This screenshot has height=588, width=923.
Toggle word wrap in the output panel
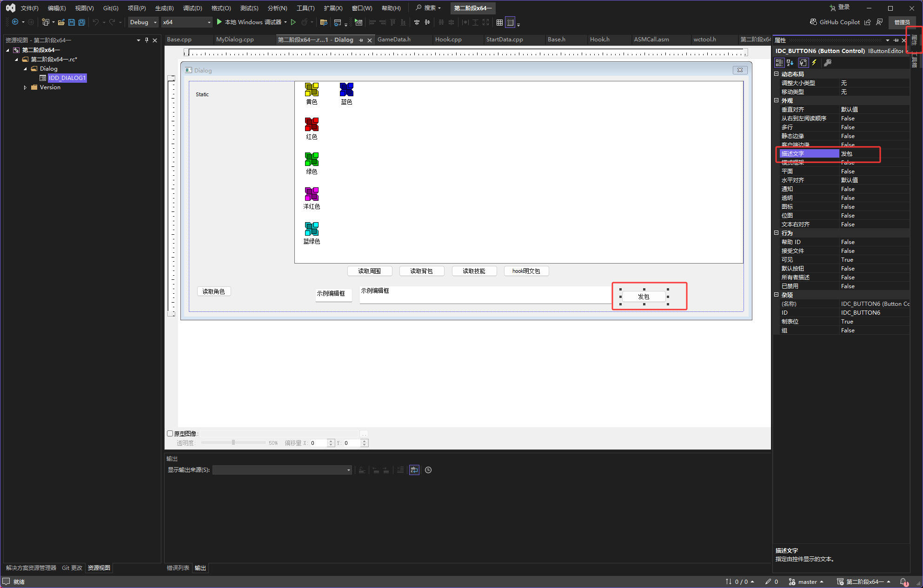click(x=414, y=470)
